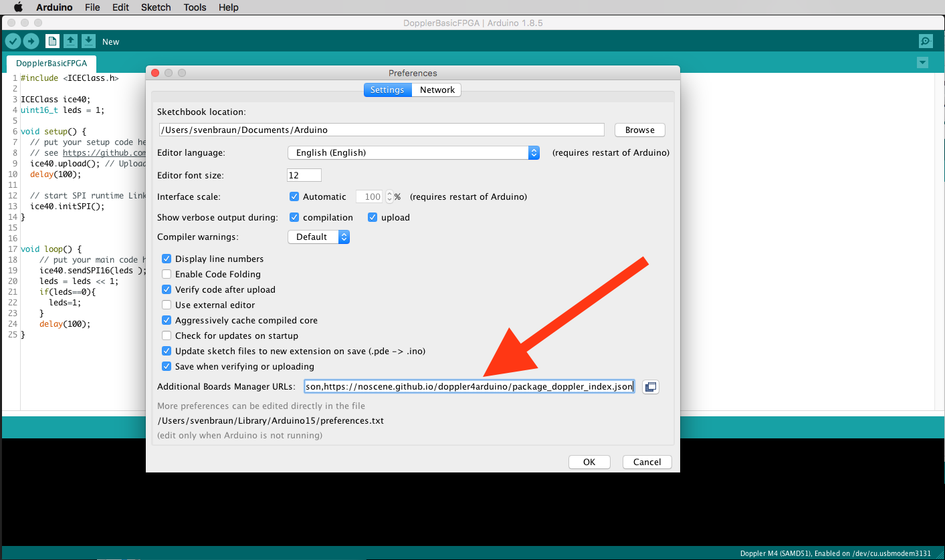Screen dimensions: 945x560
Task: Click Cancel in Preferences dialog
Action: (647, 462)
